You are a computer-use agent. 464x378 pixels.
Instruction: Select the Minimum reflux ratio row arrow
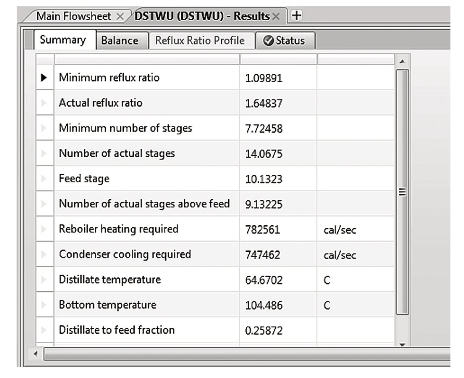coord(44,77)
